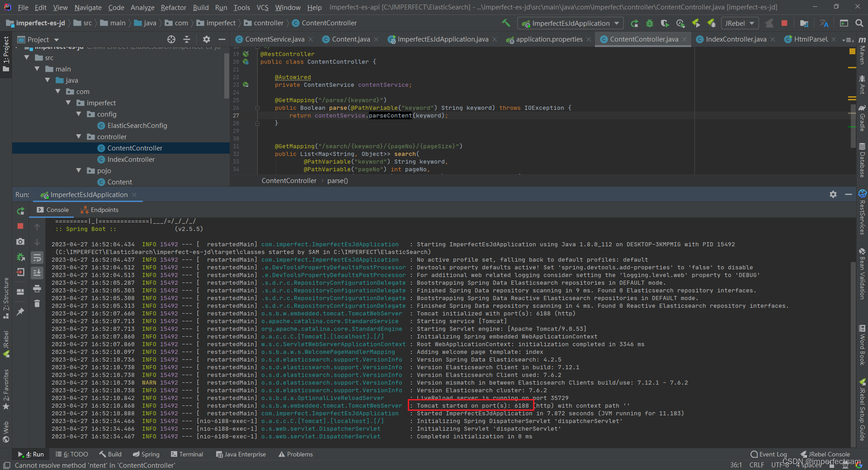The height and width of the screenshot is (470, 868).
Task: Collapse the src folder in the tree
Action: tap(27, 57)
